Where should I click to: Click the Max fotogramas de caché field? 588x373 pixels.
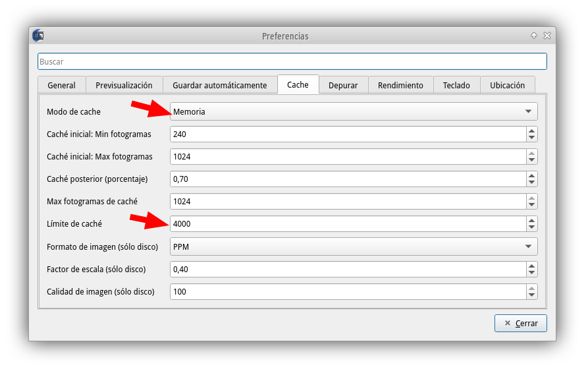coord(348,202)
